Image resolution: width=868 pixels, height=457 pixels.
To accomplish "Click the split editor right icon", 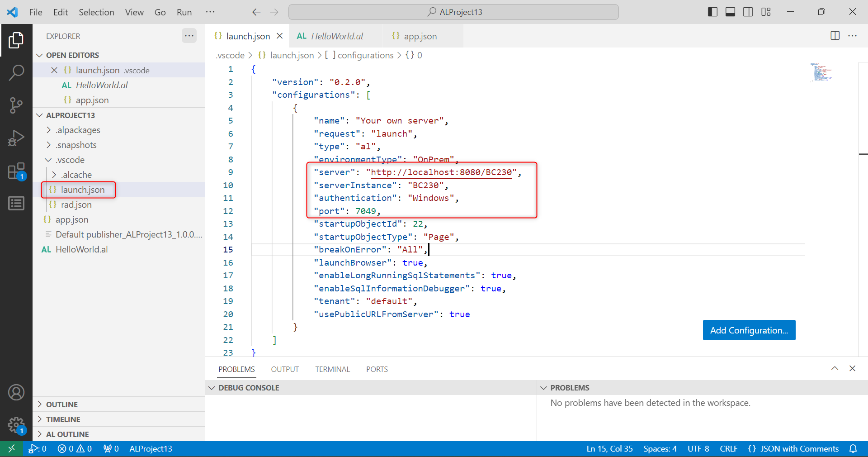I will 835,36.
